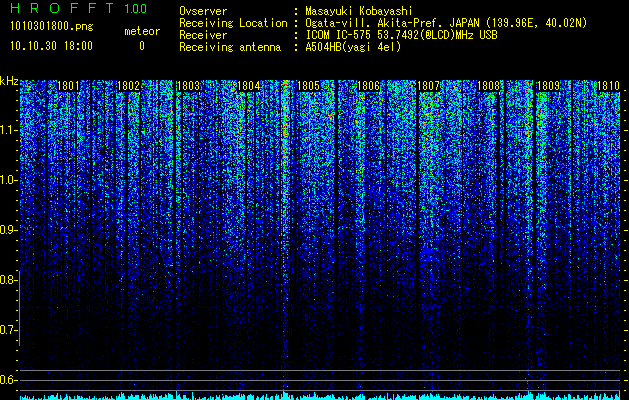The width and height of the screenshot is (629, 400).
Task: Click the ICOM IC-575 receiver text
Action: point(401,35)
